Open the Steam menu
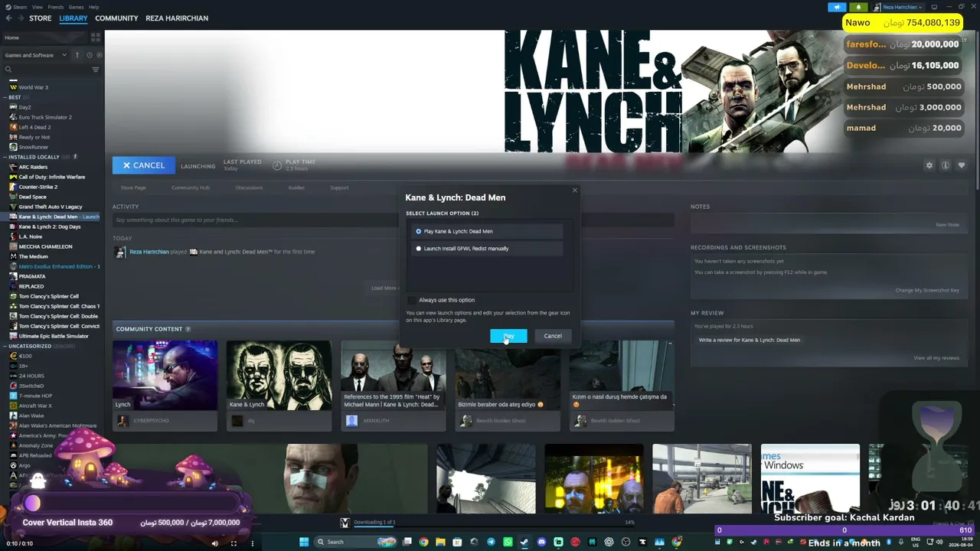The image size is (980, 551). [19, 7]
